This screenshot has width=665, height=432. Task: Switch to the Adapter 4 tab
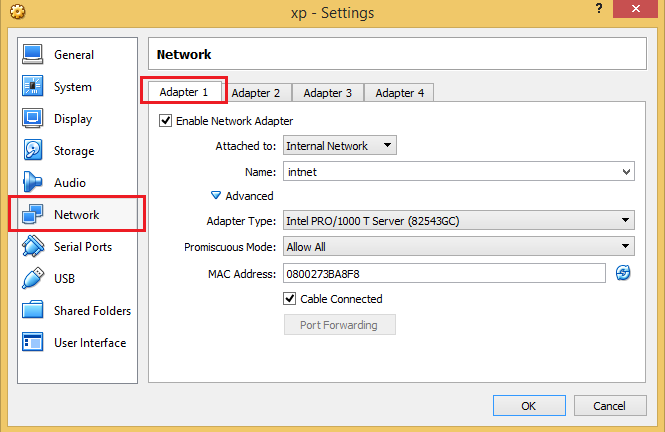[x=400, y=92]
